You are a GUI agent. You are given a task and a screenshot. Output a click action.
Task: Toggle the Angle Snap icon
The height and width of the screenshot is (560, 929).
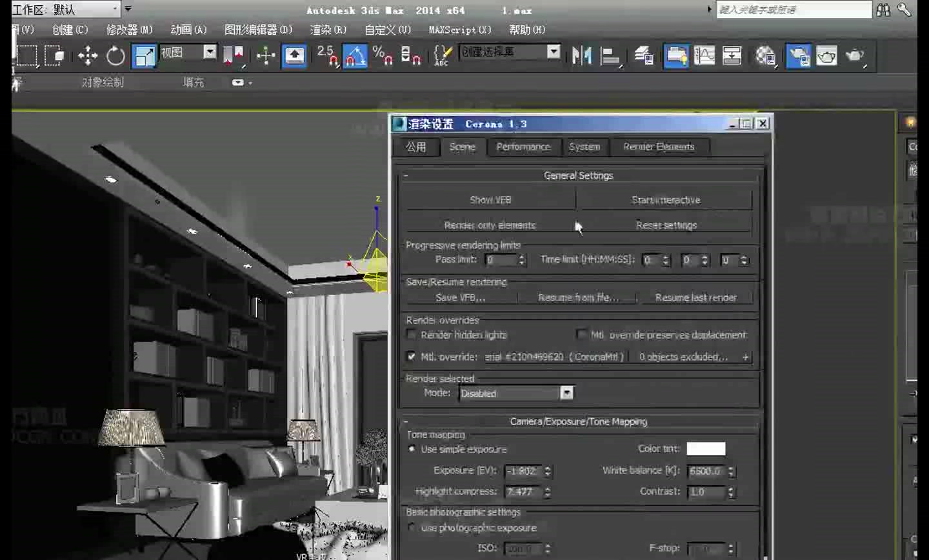coord(355,55)
